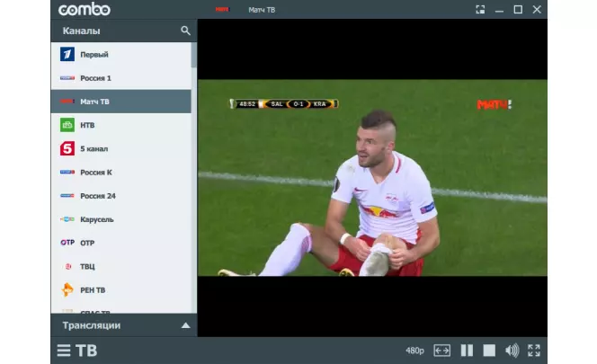Select the Россия 1 channel name

95,78
